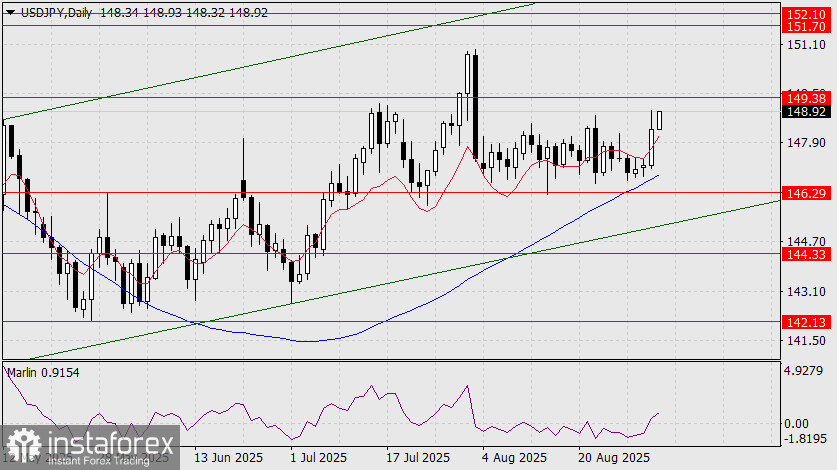Click the 20 Aug 2025 date label

614,458
